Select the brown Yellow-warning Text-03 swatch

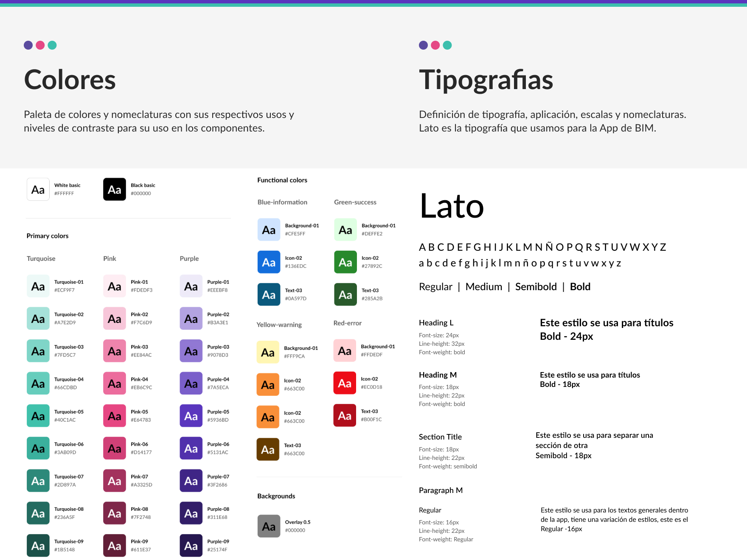pos(268,449)
